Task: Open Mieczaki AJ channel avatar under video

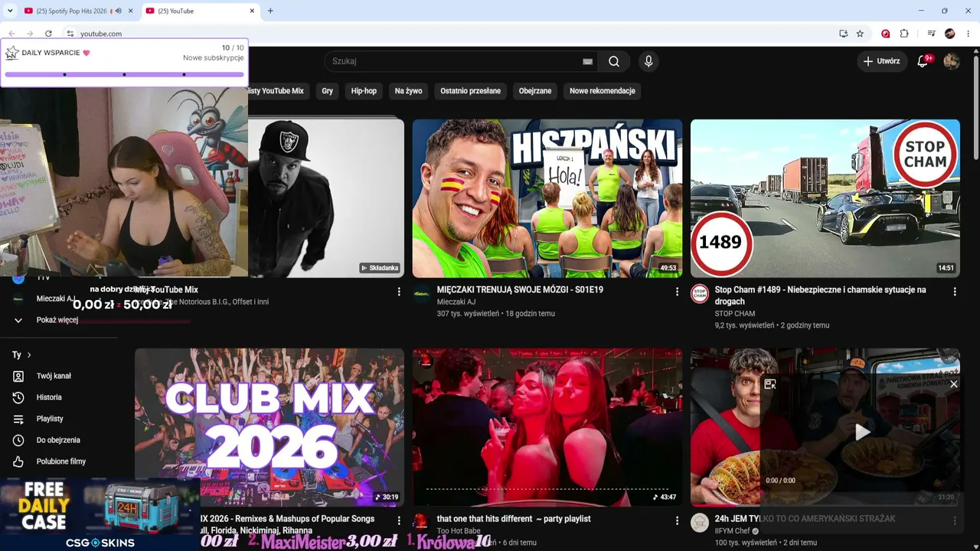Action: pyautogui.click(x=422, y=294)
